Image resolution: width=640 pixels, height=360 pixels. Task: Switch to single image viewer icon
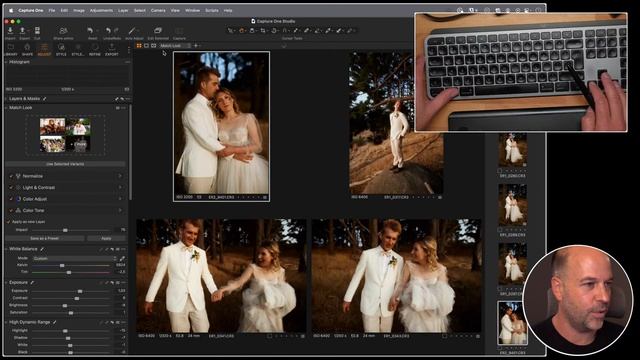coord(147,46)
